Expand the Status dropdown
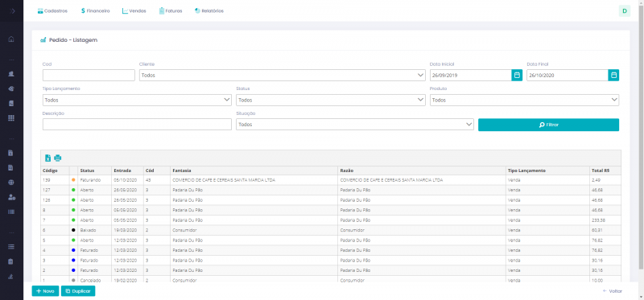The image size is (644, 300). pos(331,101)
